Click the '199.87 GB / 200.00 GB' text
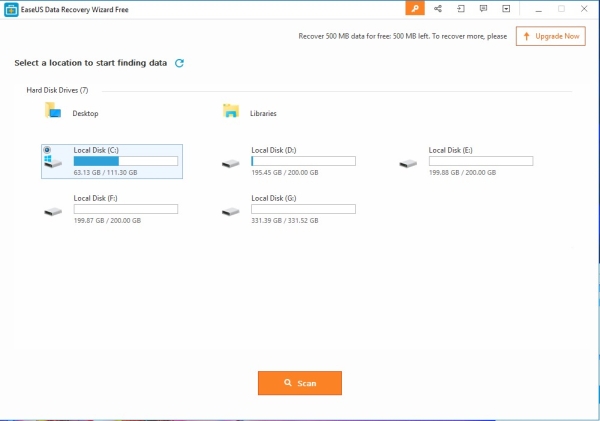 (x=107, y=220)
